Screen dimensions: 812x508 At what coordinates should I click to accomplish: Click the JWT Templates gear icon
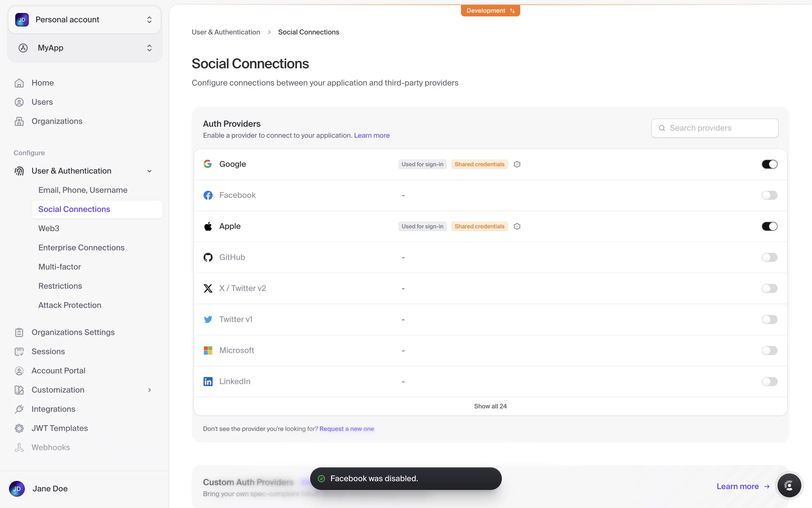(19, 428)
